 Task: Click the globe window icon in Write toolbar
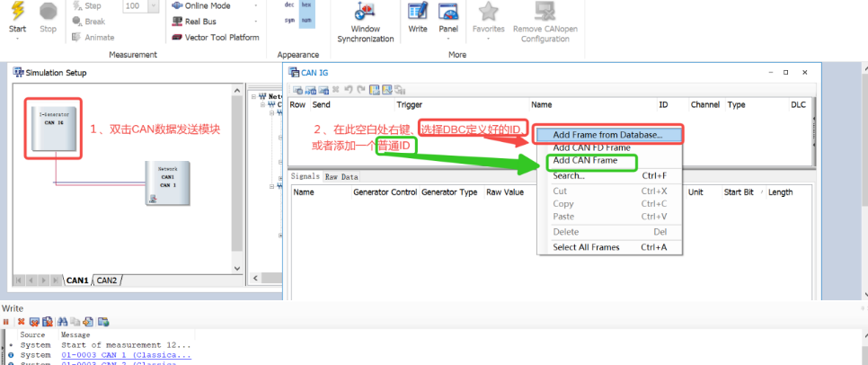(x=103, y=321)
